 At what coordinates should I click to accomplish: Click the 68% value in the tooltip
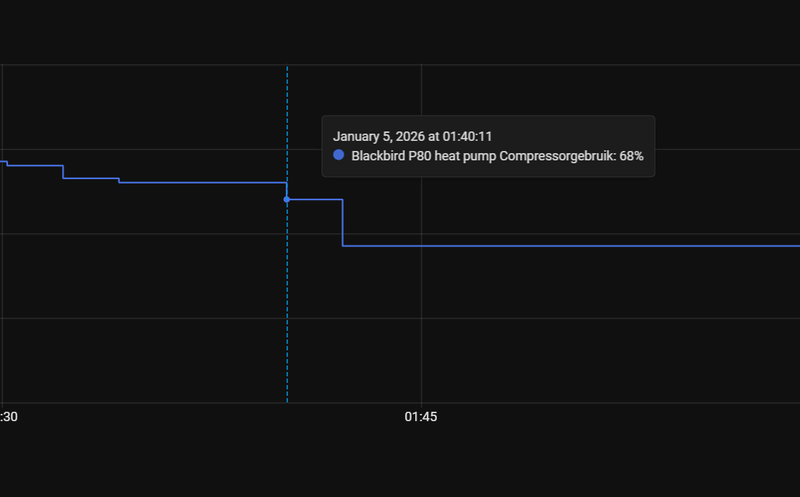[631, 156]
